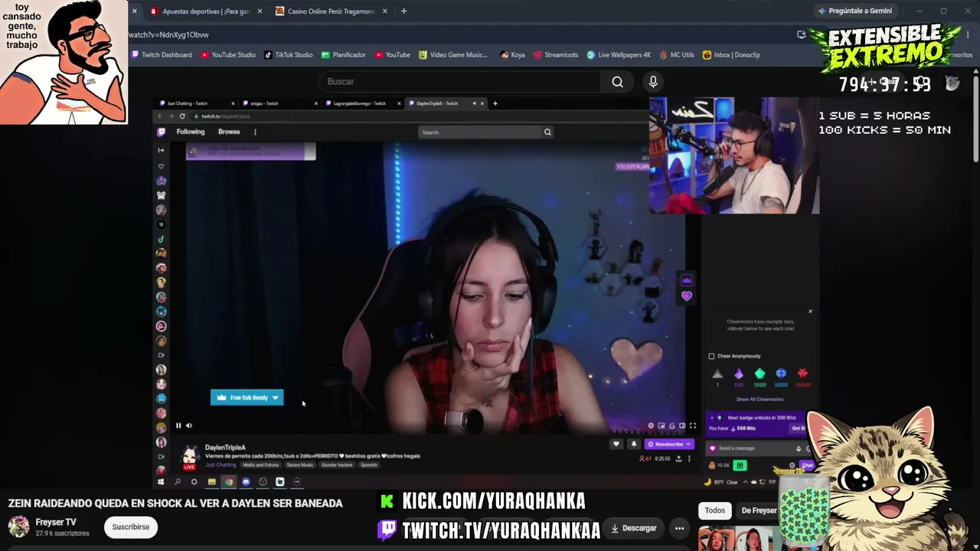Click the Just Chatting category link
The image size is (980, 551).
point(220,465)
